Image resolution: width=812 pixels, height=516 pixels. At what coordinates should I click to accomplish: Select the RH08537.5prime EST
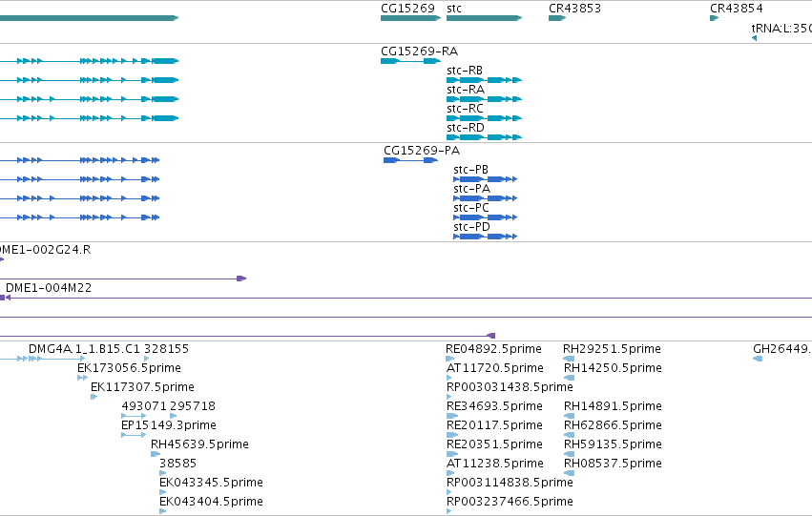[x=569, y=473]
